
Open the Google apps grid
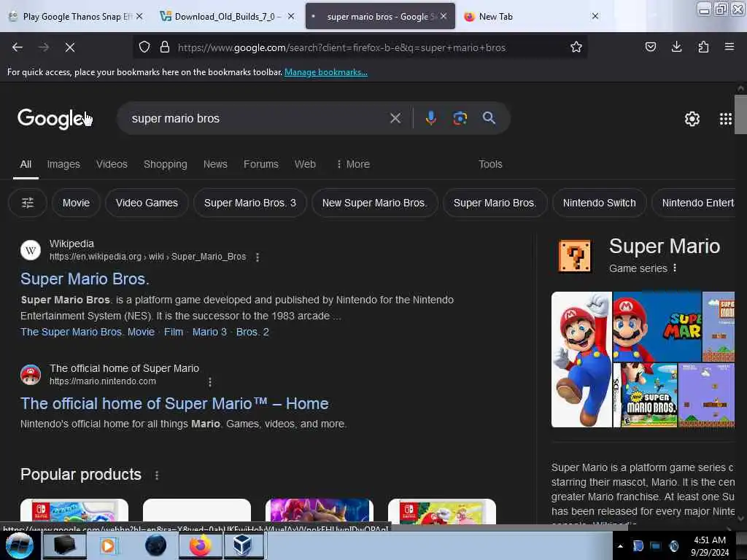pos(726,119)
